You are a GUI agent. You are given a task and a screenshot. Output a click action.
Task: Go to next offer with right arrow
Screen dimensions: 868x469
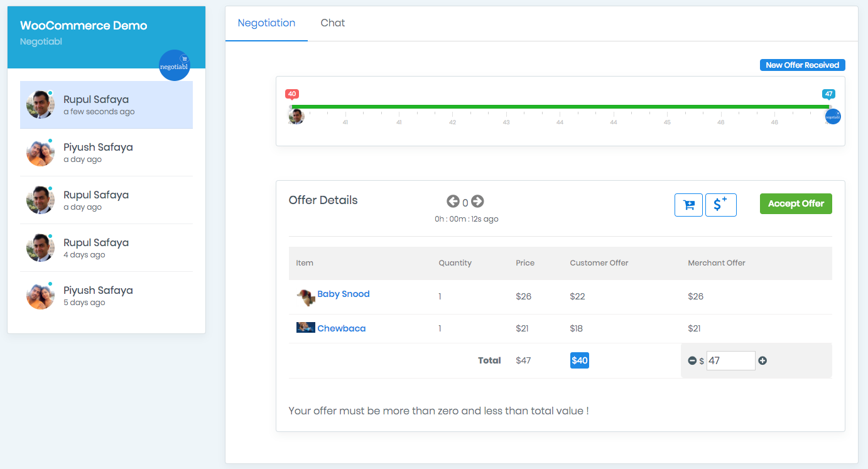477,201
